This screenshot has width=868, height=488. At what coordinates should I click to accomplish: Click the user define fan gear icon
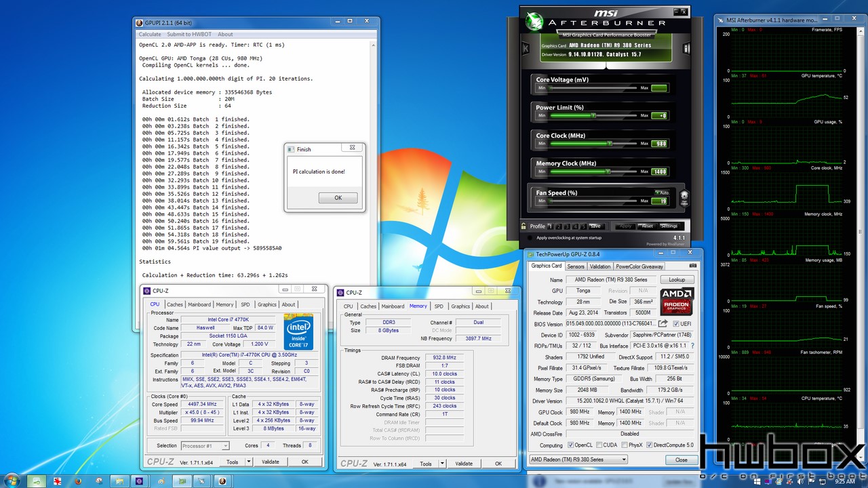tap(684, 197)
